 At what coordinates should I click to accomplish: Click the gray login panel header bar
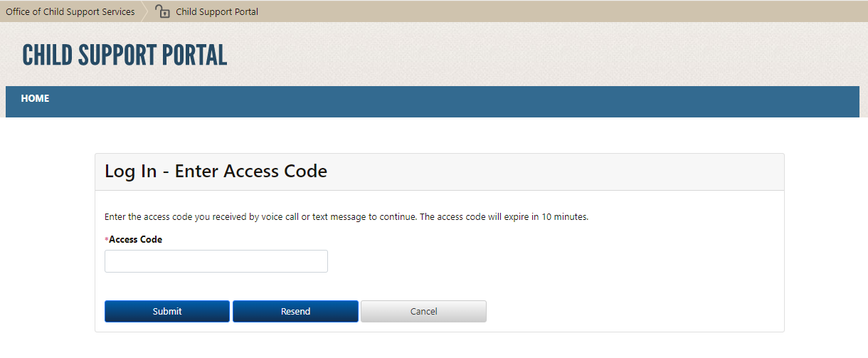[555, 172]
